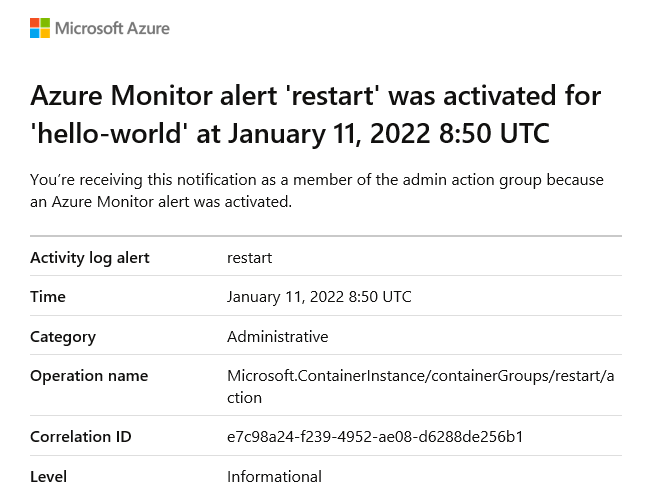Click the 'Informational' level value
Screen dimensions: 647x482
(x=274, y=476)
